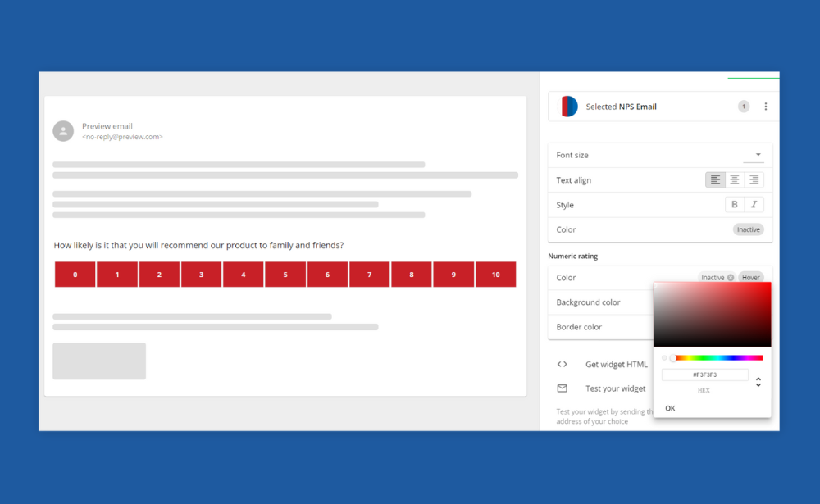Click the #F3F3F3 hex input field
820x504 pixels.
(705, 374)
